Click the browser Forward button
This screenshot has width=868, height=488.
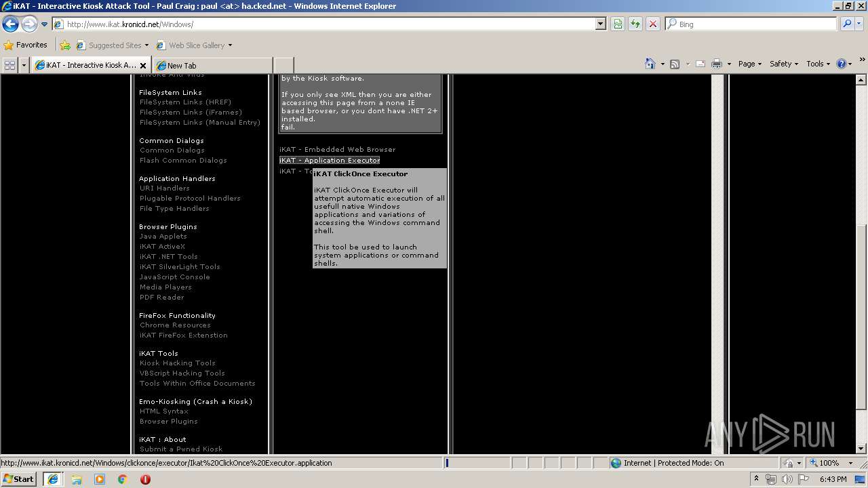click(x=29, y=24)
